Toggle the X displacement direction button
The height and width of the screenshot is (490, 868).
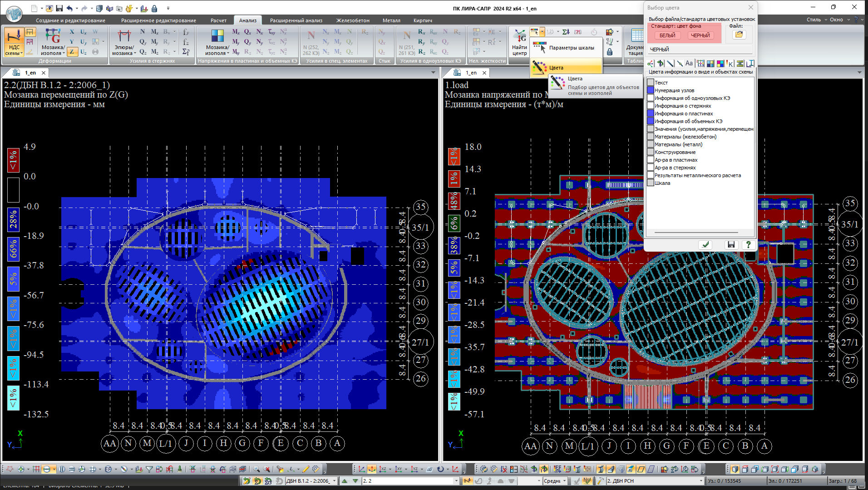(72, 32)
